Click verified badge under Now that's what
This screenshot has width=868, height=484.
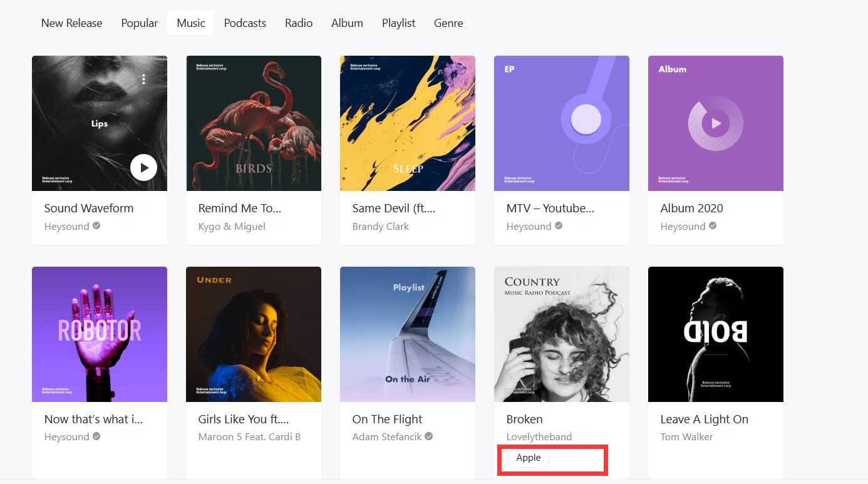tap(96, 436)
